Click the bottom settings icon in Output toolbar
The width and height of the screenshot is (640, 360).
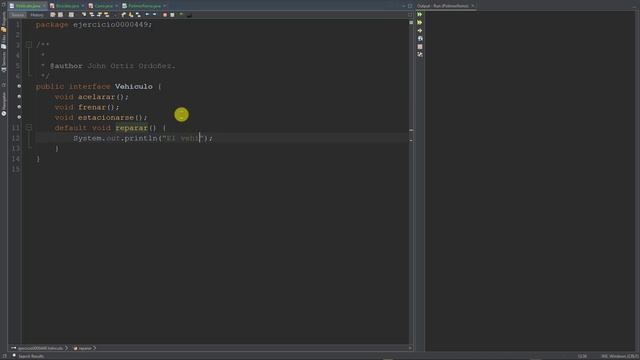(x=420, y=54)
